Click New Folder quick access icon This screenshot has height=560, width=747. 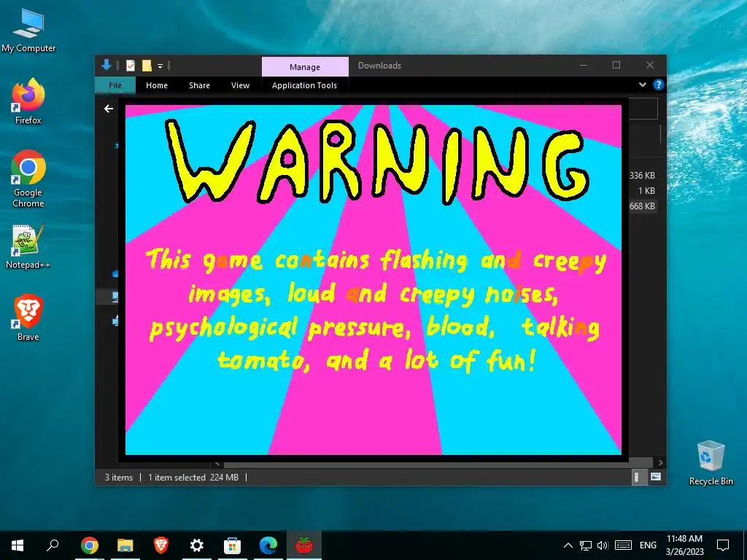coord(147,66)
